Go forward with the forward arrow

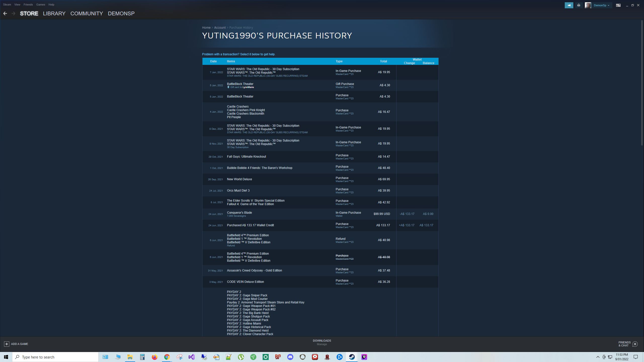pos(14,13)
